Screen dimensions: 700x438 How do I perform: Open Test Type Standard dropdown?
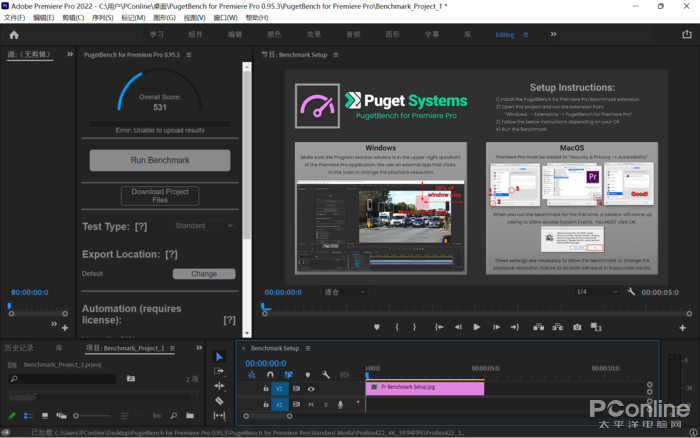click(204, 225)
